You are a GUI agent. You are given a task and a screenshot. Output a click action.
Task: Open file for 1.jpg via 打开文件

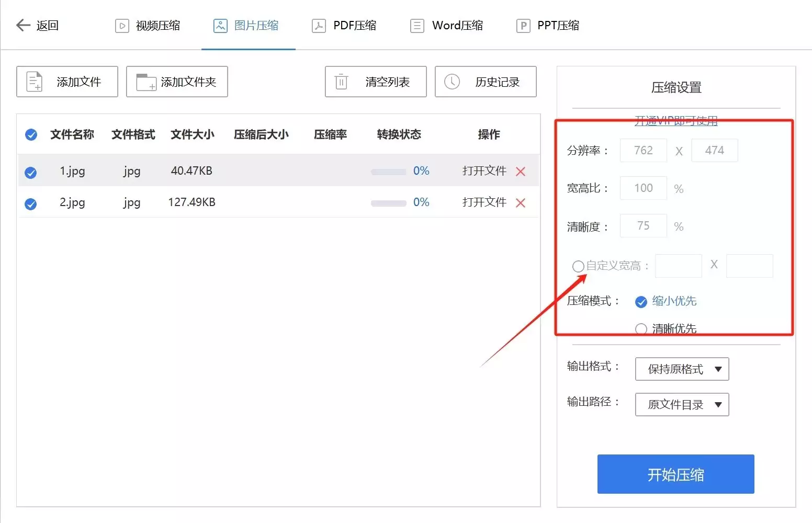484,171
